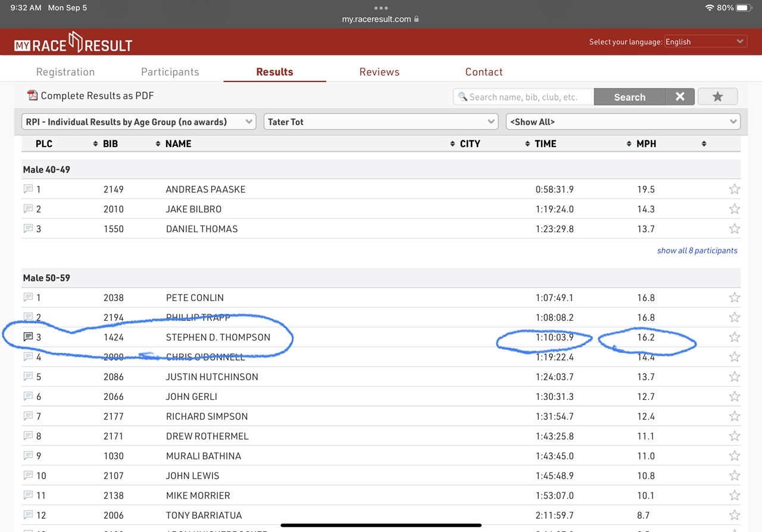Open Complete Results as PDF link

pyautogui.click(x=98, y=95)
